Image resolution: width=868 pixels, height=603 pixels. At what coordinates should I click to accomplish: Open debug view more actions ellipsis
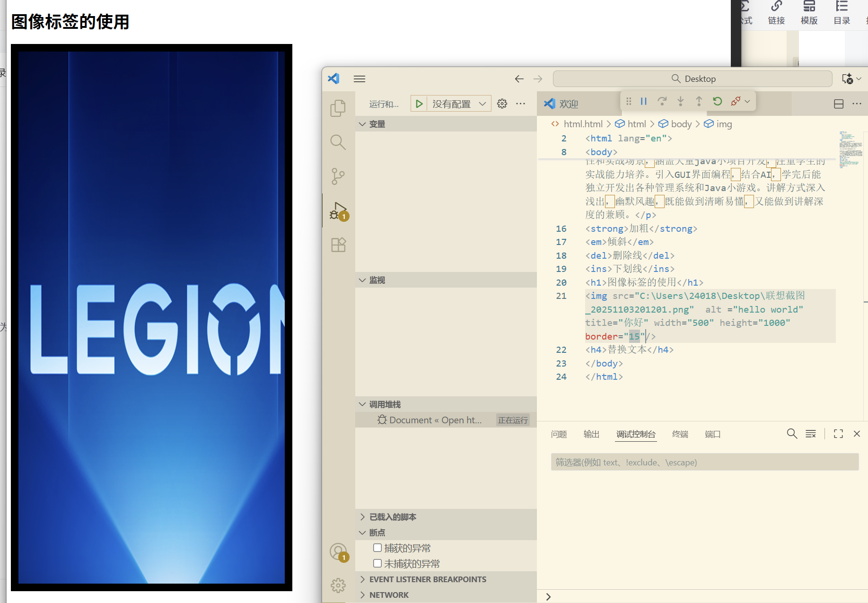click(x=521, y=104)
